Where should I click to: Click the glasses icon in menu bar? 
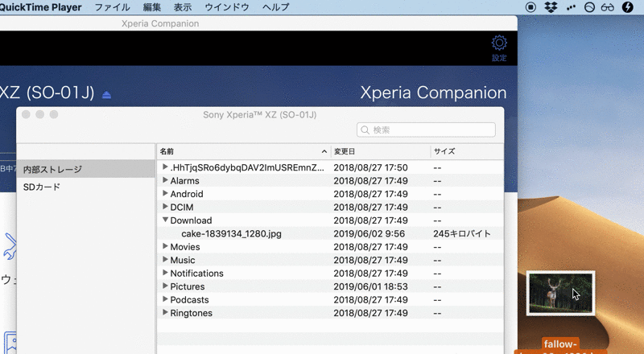pos(609,7)
